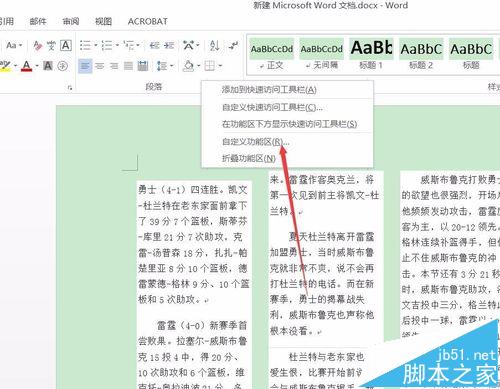The width and height of the screenshot is (500, 389).
Task: Click the 段落 group label
Action: tap(154, 87)
